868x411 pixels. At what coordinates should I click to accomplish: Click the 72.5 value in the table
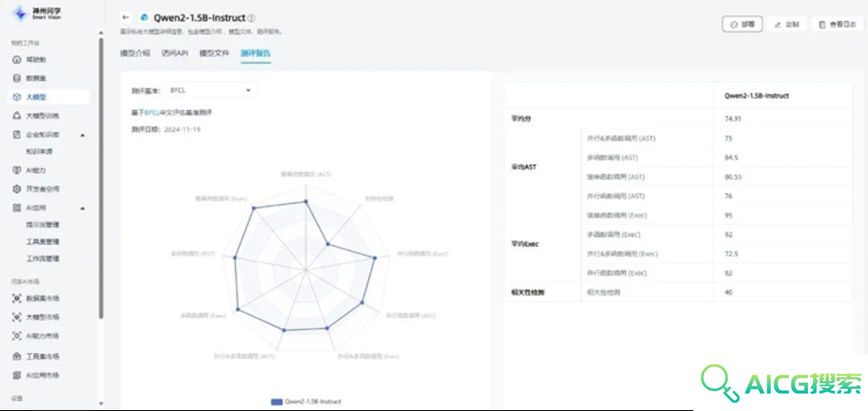point(731,254)
